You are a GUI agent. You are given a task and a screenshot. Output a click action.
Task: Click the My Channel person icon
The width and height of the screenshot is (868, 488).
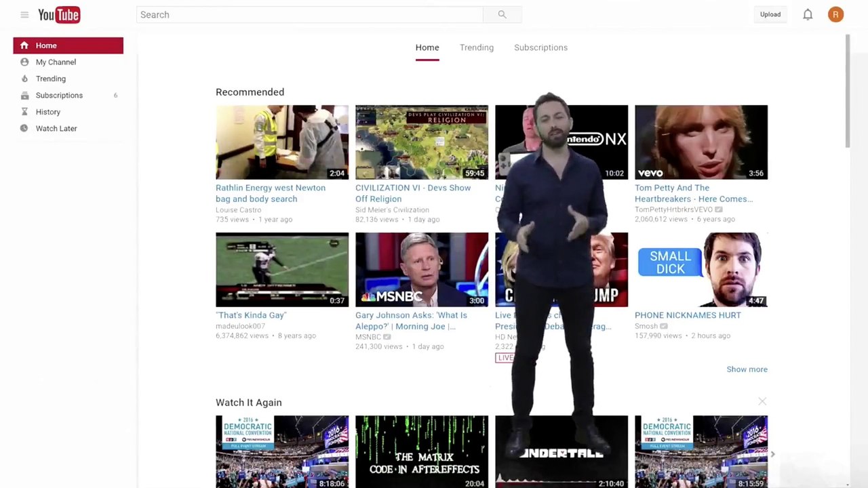24,62
